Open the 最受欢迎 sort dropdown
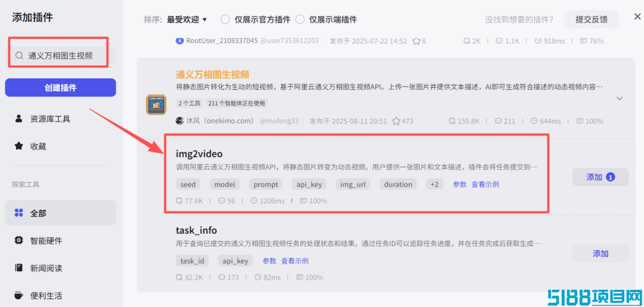Screen dimensions: 644x307 187,19
